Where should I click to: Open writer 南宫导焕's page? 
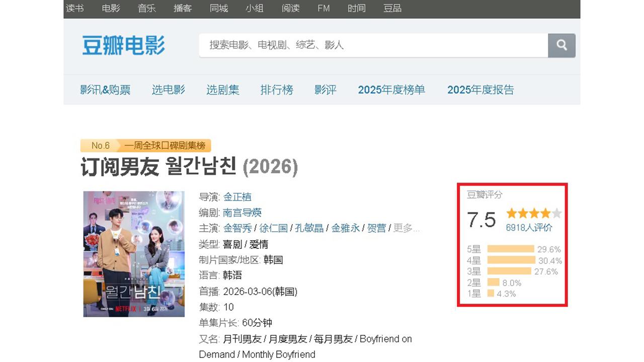point(243,213)
